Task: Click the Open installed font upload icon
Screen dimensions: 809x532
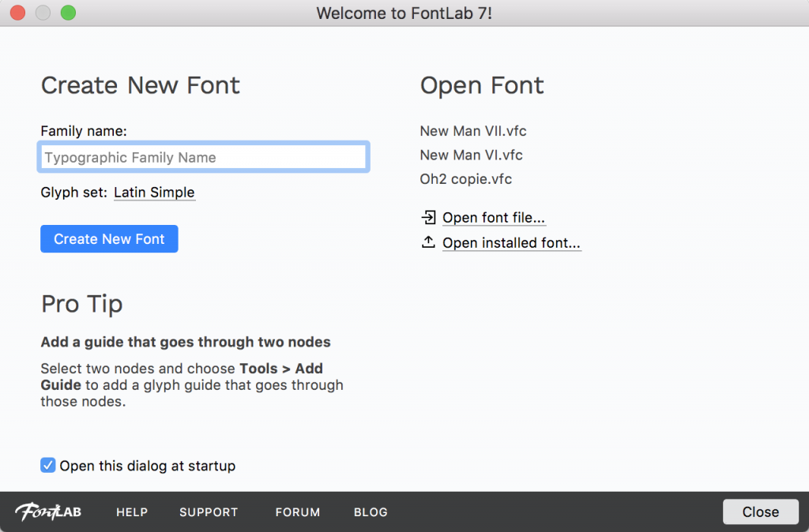Action: click(428, 242)
